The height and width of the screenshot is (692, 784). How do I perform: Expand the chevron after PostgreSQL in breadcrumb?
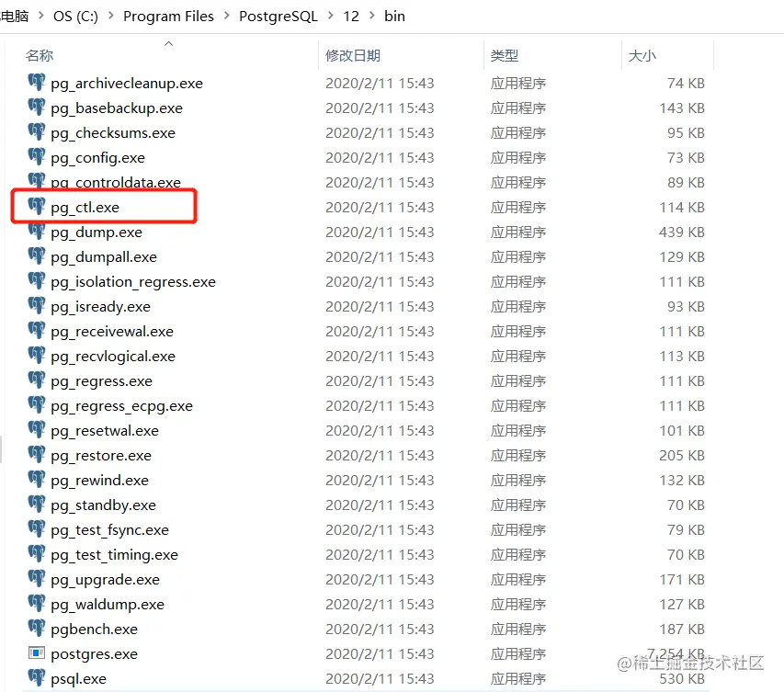point(331,16)
